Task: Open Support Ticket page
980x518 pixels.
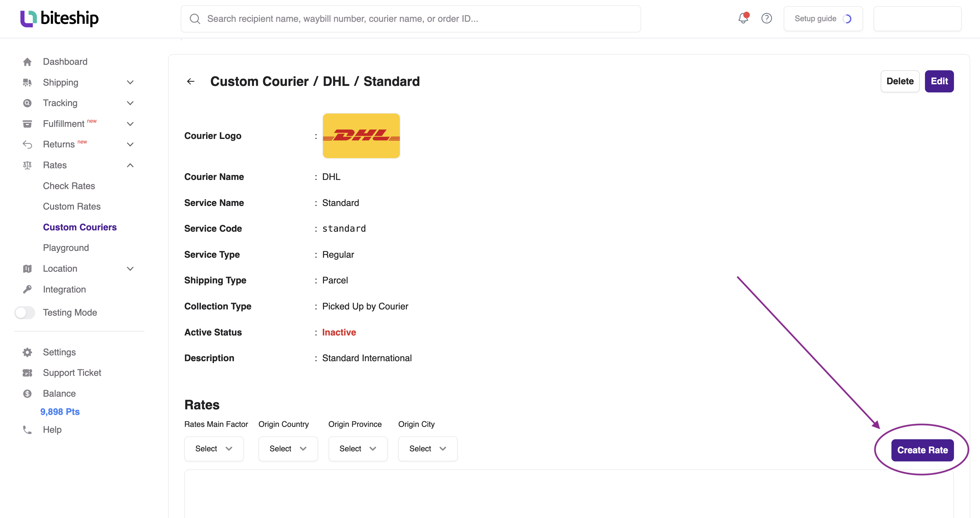Action: point(72,373)
